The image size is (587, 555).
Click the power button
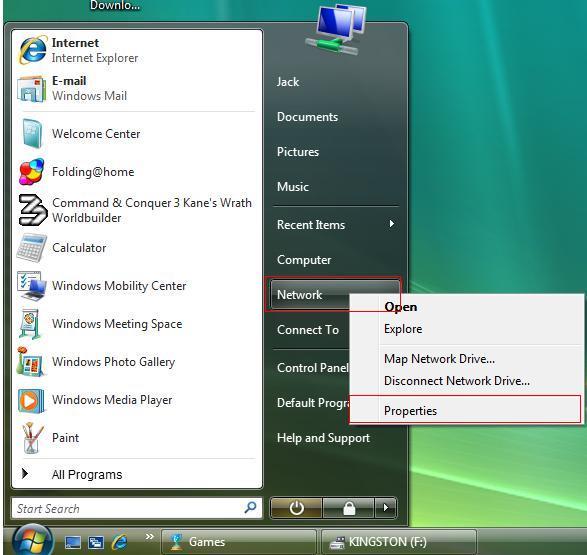coord(296,508)
